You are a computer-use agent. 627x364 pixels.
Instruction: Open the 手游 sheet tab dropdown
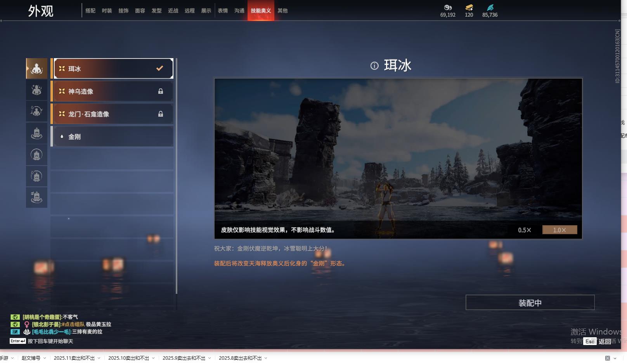12,358
